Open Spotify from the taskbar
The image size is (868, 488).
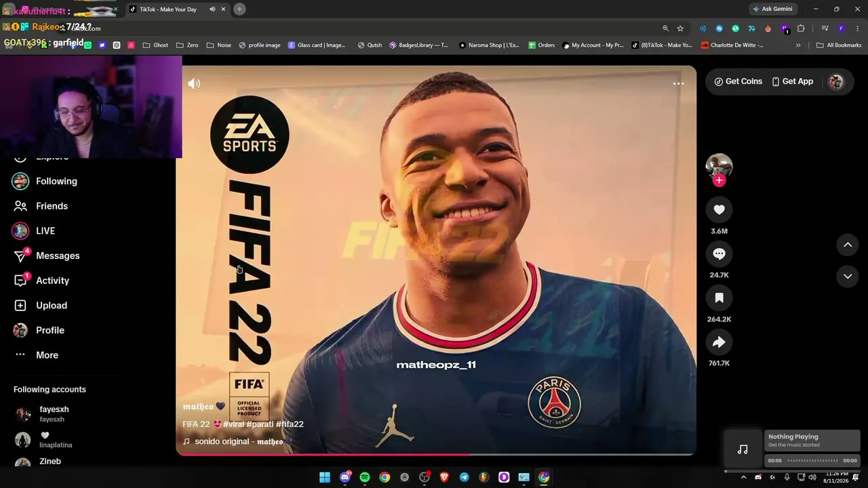365,477
